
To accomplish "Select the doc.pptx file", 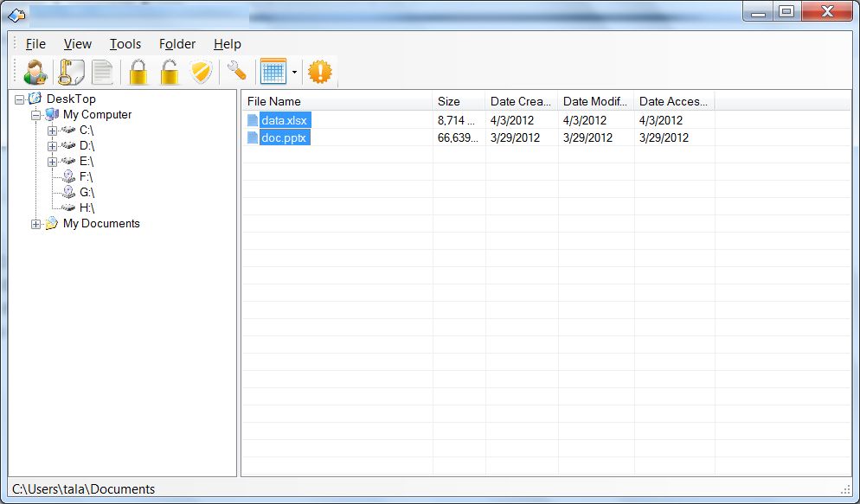I will (x=285, y=137).
